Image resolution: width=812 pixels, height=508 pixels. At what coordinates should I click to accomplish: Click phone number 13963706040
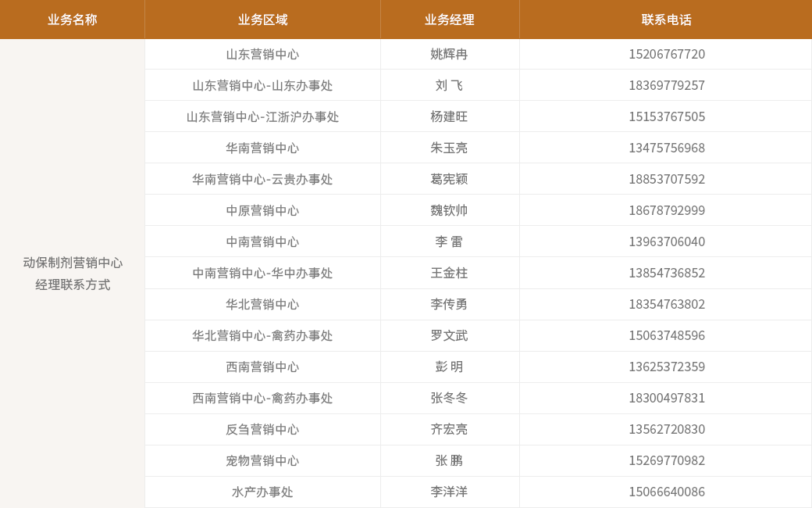click(666, 241)
